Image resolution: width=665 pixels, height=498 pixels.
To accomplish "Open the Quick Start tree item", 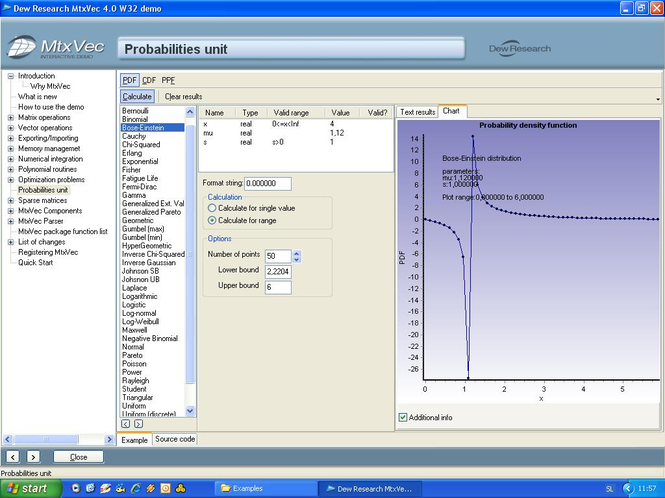I will 36,263.
